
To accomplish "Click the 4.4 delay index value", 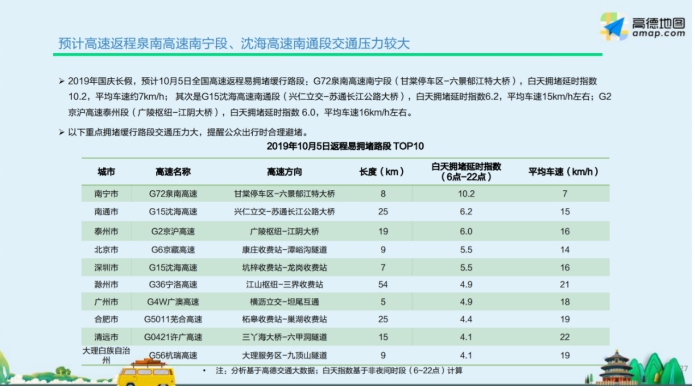I will (x=466, y=319).
